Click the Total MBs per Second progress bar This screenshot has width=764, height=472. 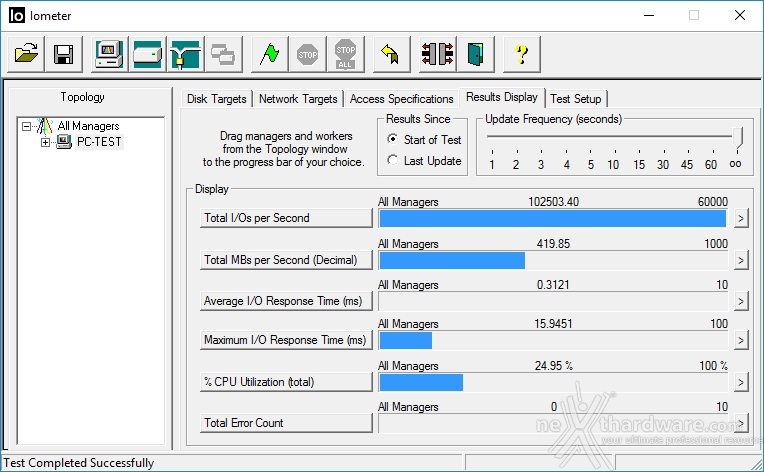pyautogui.click(x=553, y=261)
